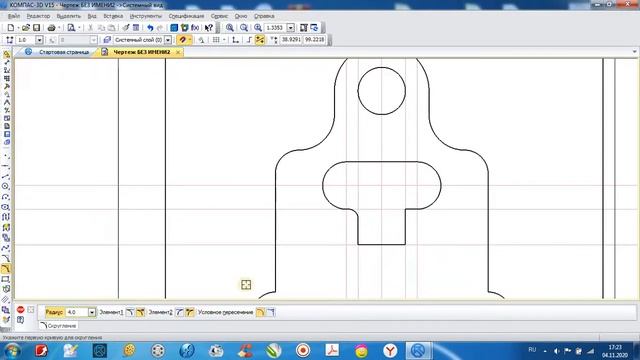Viewport: 640px width, 360px height.
Task: Click the help book icon below Stop
Action: tap(20, 320)
